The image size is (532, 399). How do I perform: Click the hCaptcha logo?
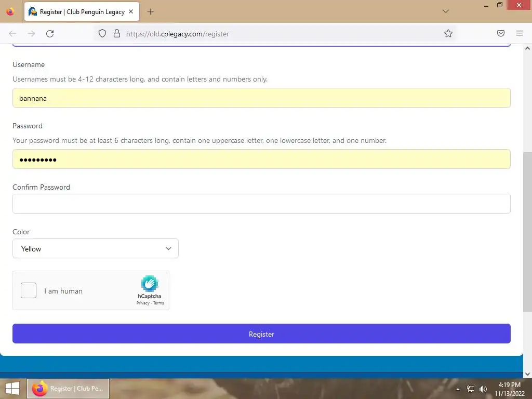(150, 284)
